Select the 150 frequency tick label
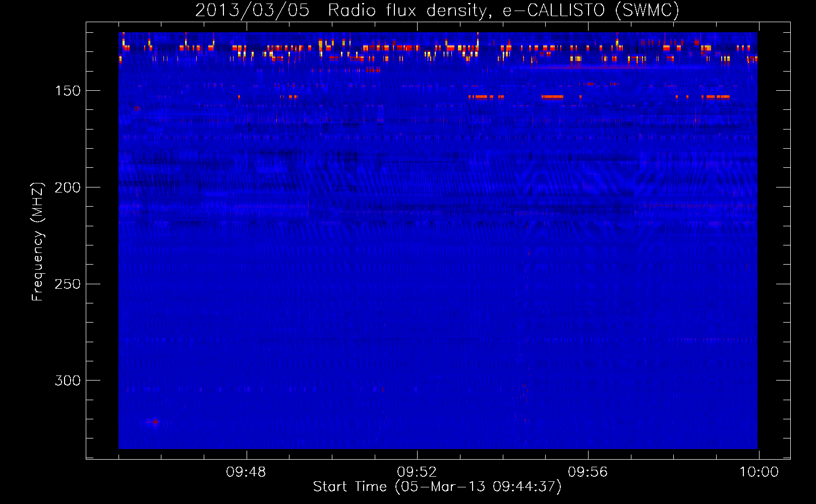 tap(68, 91)
